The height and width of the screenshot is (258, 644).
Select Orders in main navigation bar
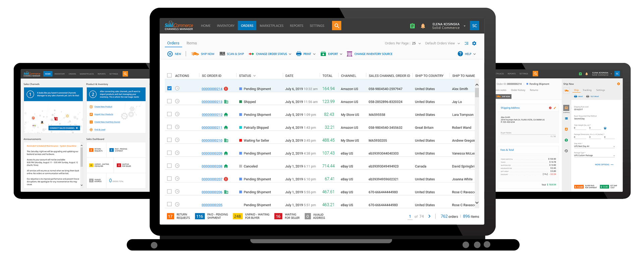[247, 26]
